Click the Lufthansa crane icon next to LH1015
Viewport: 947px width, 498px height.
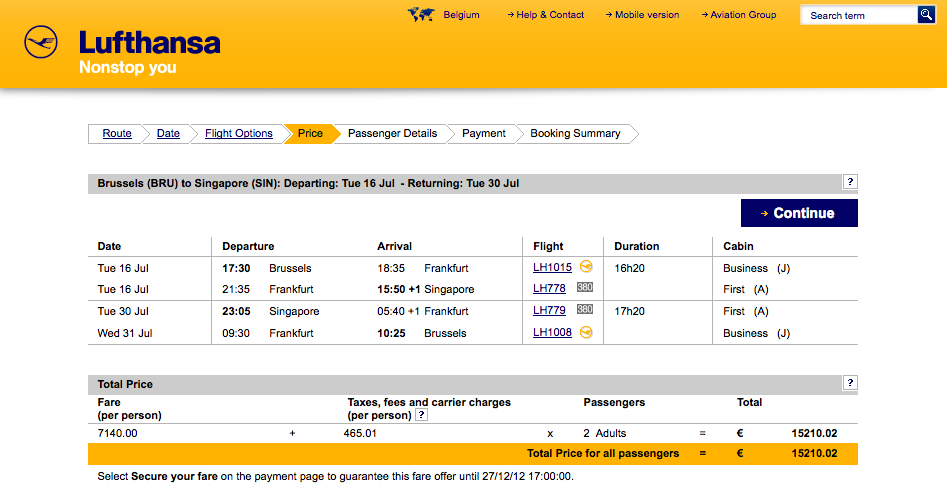pyautogui.click(x=587, y=267)
